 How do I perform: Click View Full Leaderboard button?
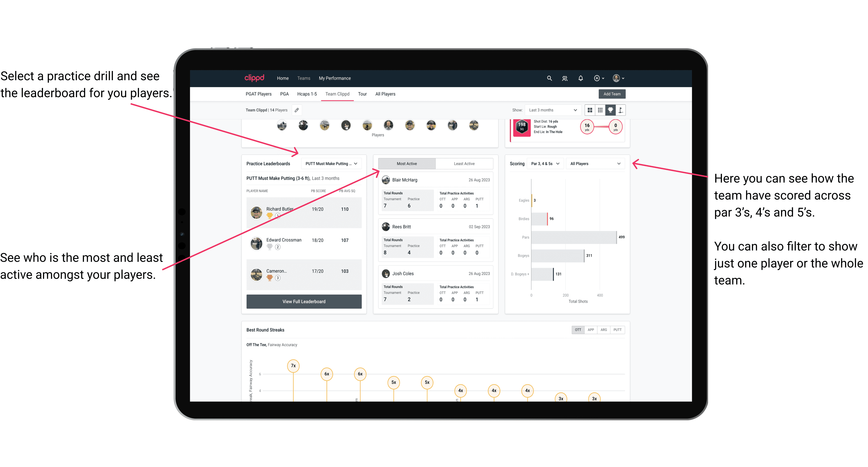pyautogui.click(x=304, y=302)
